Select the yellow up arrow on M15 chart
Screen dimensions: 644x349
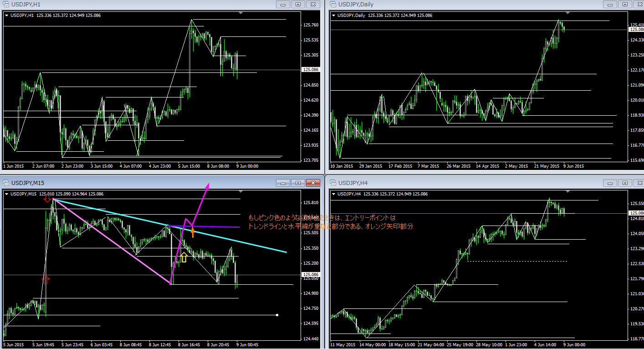point(184,257)
